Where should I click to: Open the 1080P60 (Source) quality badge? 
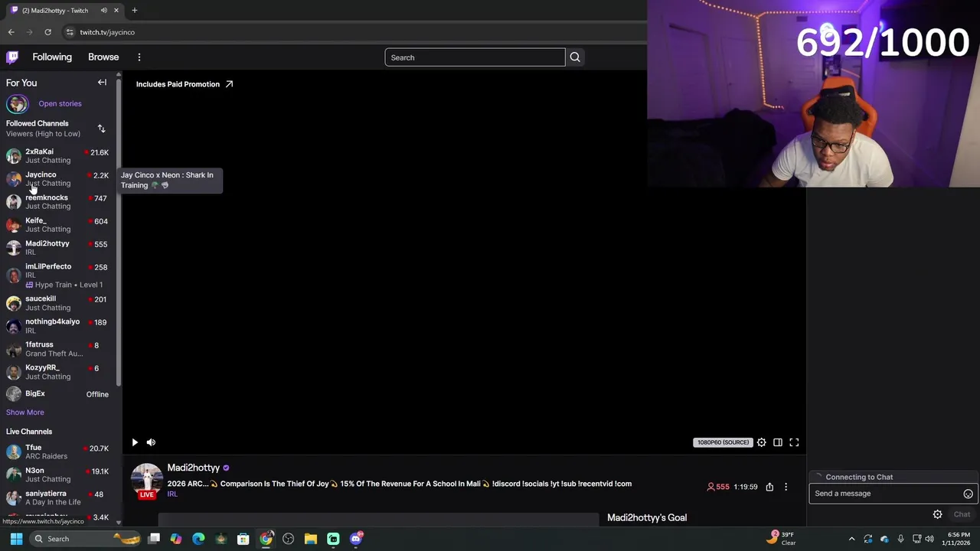click(x=722, y=442)
